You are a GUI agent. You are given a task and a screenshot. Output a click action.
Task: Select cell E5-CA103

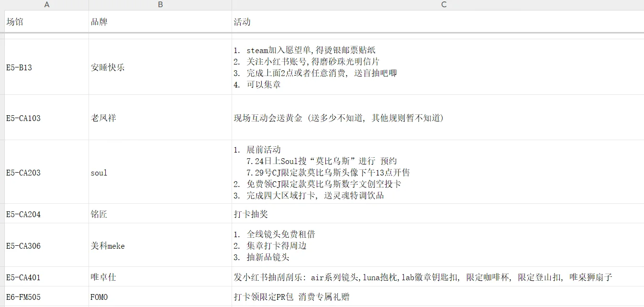46,118
